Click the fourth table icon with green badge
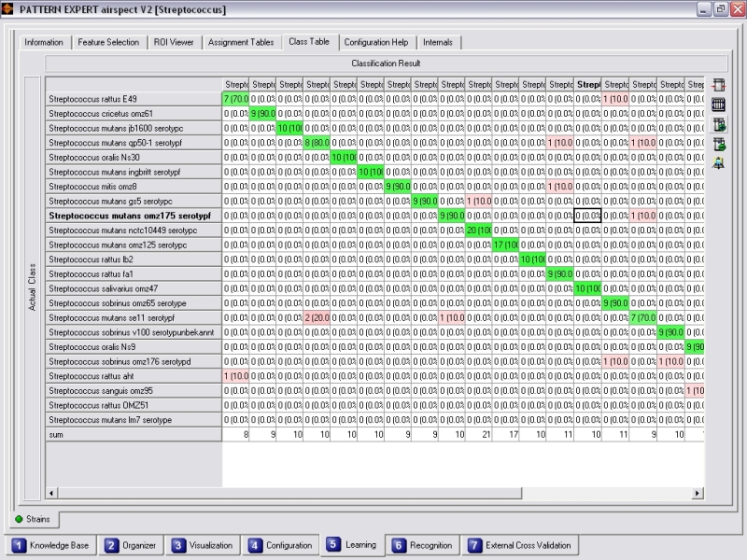Screen dimensions: 747x560 pyautogui.click(x=719, y=144)
